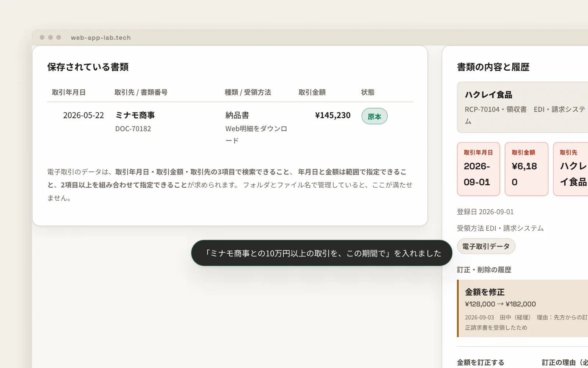Click the 訂正の理由 label
The width and height of the screenshot is (588, 368).
click(x=565, y=362)
